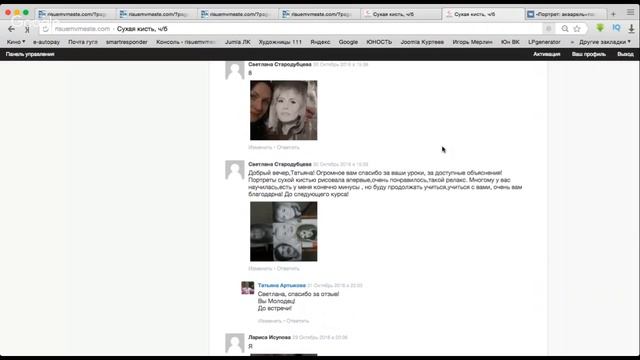Open the browser hamburger menu
The height and width of the screenshot is (360, 640).
pos(631,12)
